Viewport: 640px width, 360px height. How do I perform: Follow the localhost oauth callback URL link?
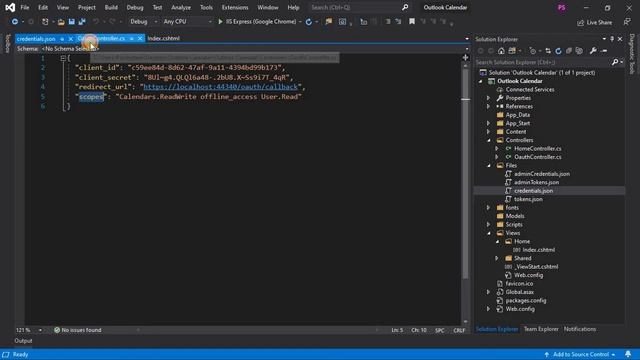(x=220, y=87)
